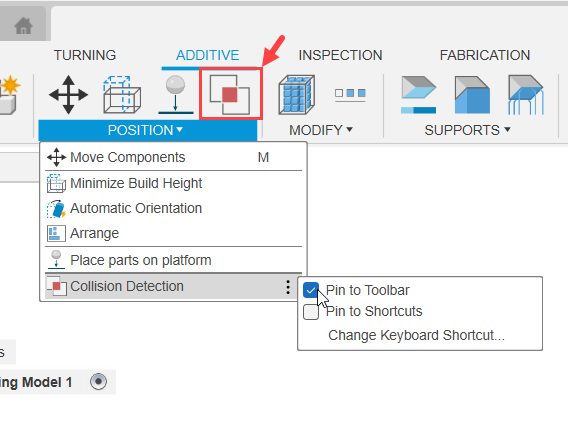Select the three-squares pattern icon in Modify
This screenshot has width=568, height=431.
[x=350, y=93]
